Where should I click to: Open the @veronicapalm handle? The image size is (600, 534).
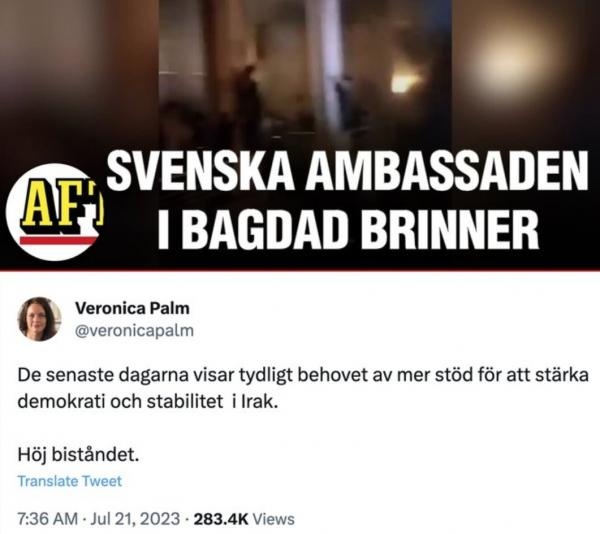(134, 330)
